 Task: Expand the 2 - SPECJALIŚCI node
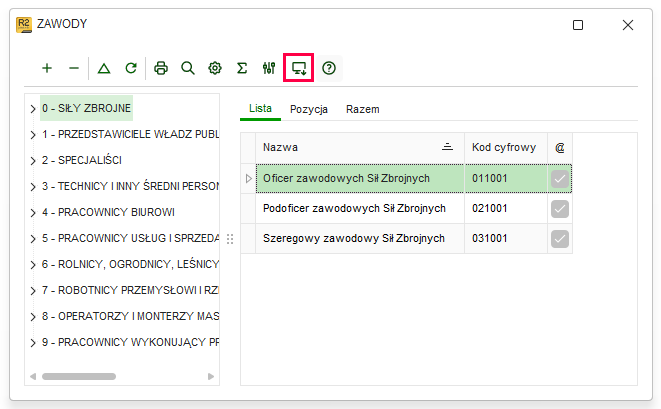coord(33,161)
